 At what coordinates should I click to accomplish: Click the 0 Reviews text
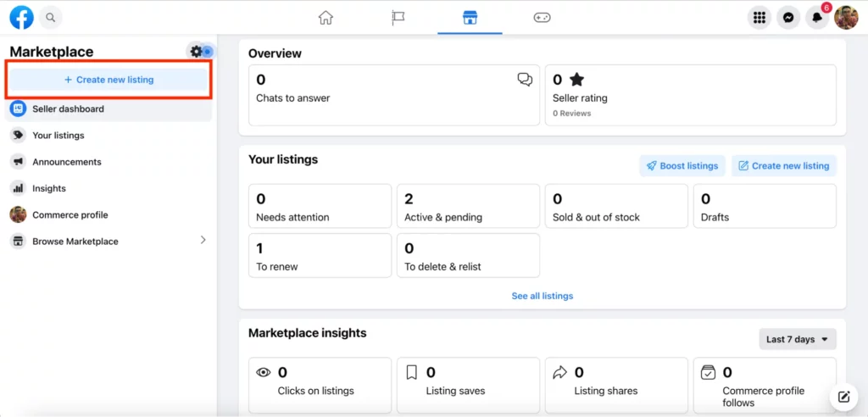click(x=572, y=114)
